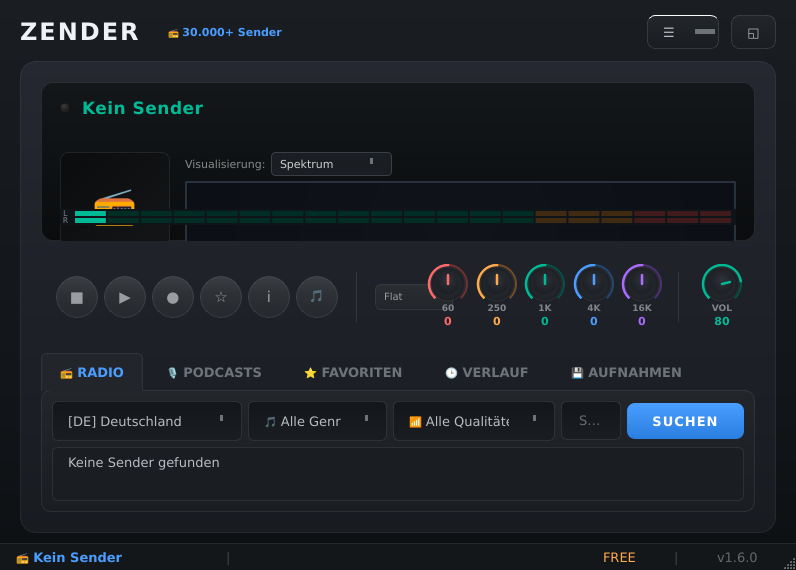Click the SUCHEN search button
796x570 pixels.
coord(685,421)
